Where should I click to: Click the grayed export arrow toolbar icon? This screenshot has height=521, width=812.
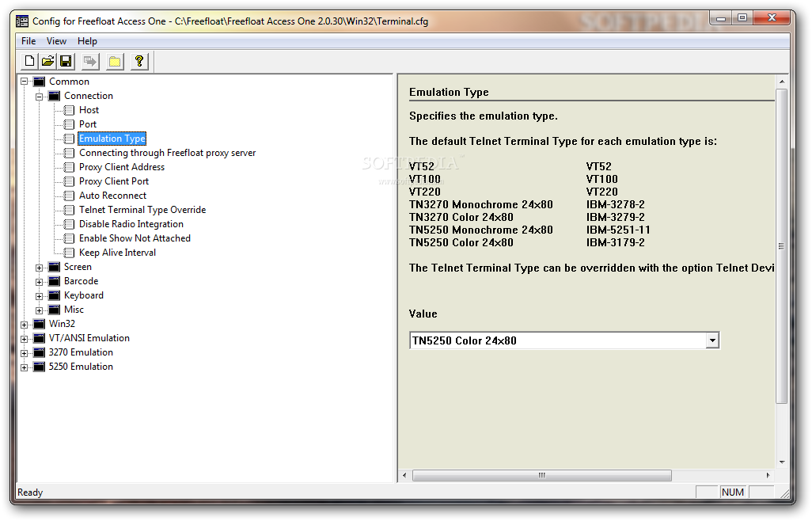click(x=90, y=62)
